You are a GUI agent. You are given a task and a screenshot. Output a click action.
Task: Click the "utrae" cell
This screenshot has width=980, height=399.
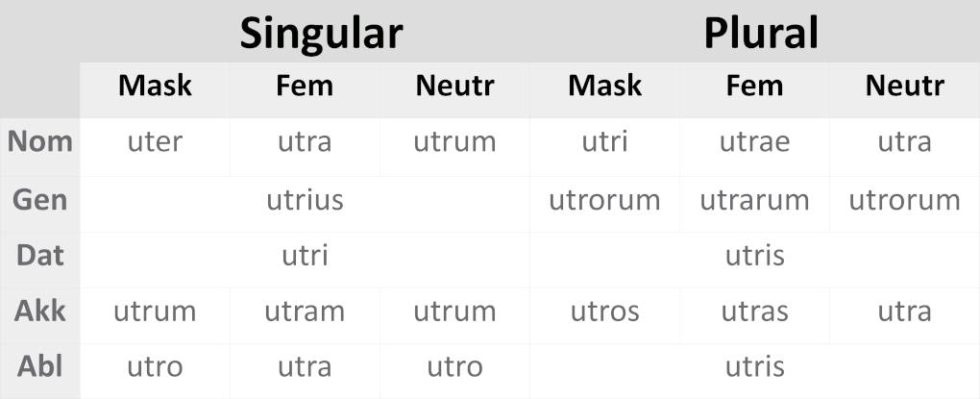754,143
